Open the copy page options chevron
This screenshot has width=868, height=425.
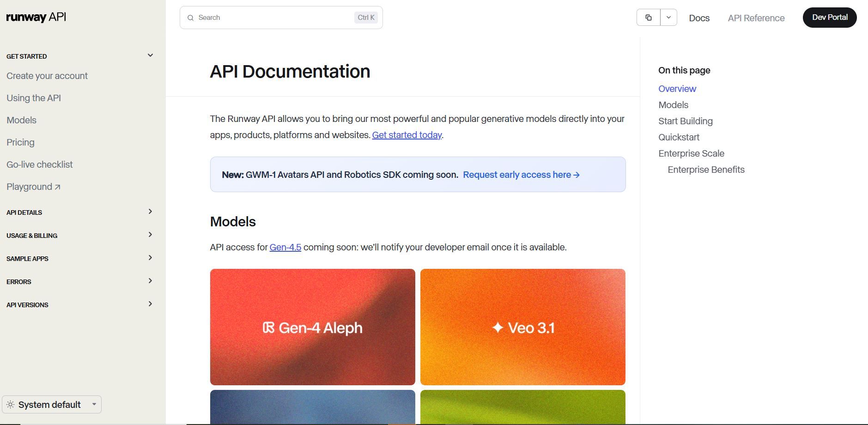click(x=668, y=18)
